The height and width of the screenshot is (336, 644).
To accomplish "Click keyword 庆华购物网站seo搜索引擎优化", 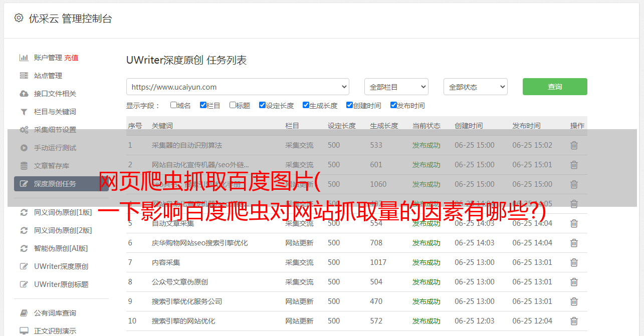I will [200, 243].
